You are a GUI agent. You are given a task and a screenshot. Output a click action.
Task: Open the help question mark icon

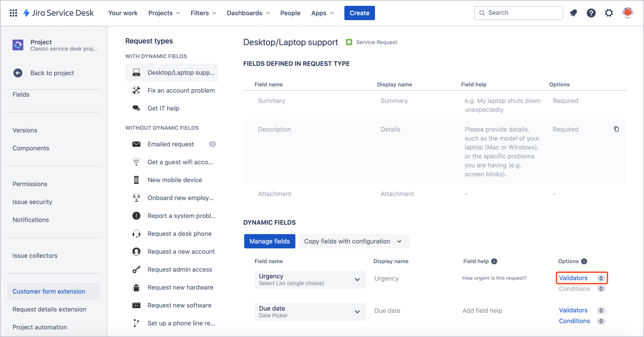tap(591, 13)
